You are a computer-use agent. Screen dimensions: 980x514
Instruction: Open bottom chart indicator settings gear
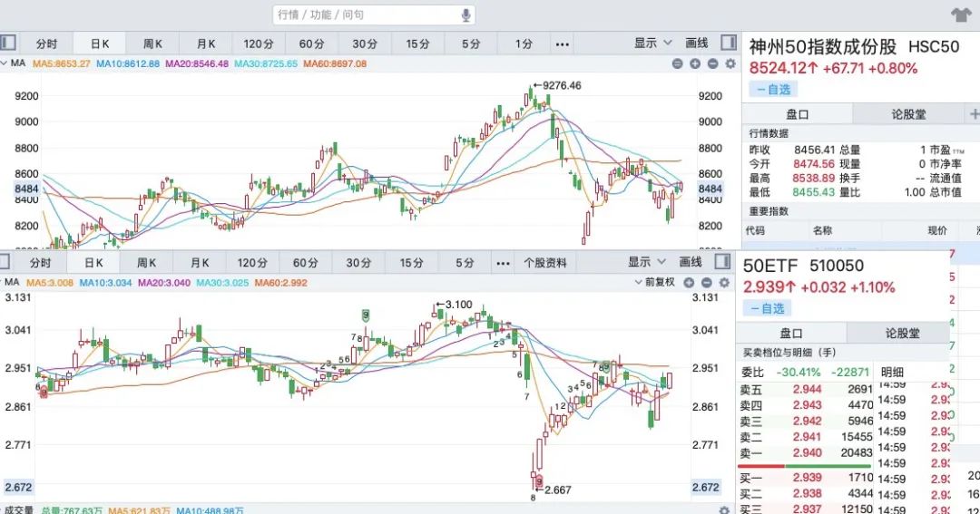724,282
